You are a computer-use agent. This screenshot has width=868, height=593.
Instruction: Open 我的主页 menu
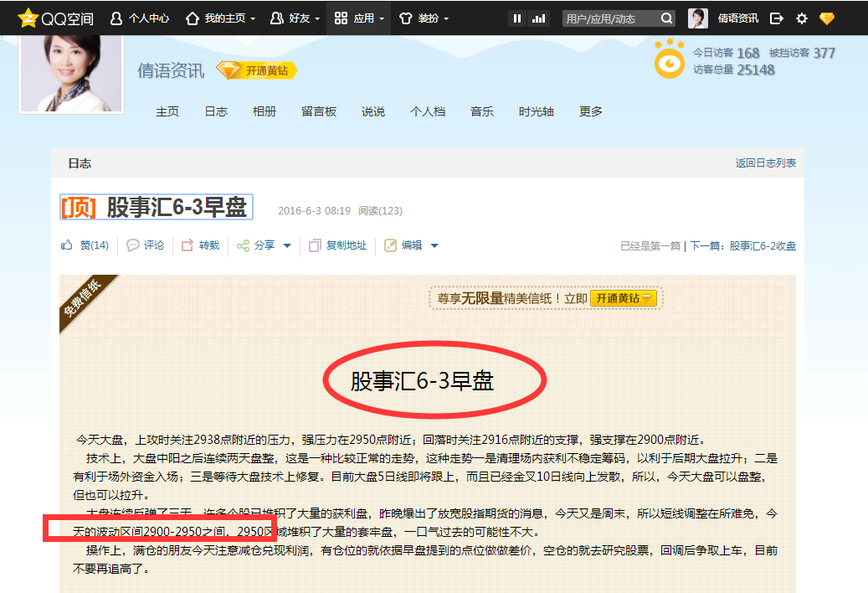click(x=220, y=18)
